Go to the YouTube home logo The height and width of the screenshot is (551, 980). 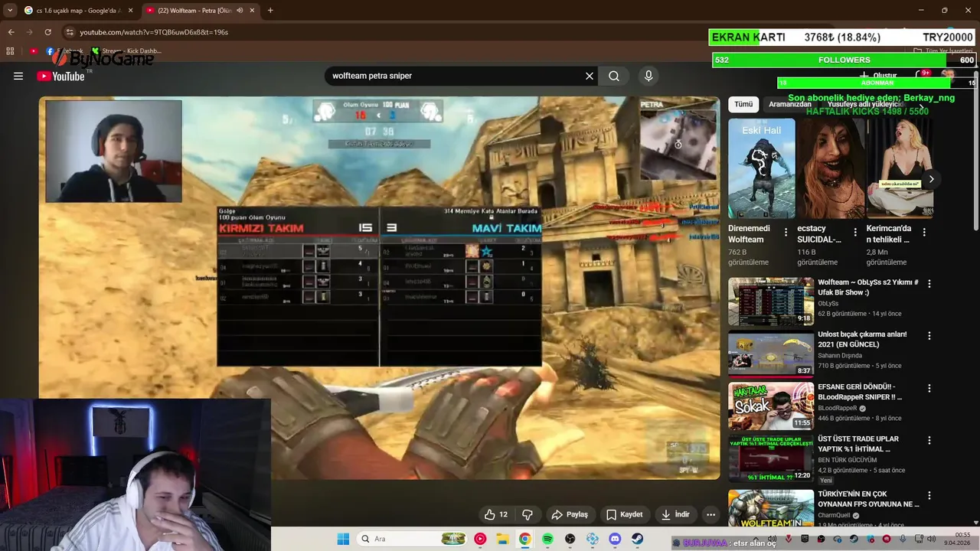click(60, 76)
